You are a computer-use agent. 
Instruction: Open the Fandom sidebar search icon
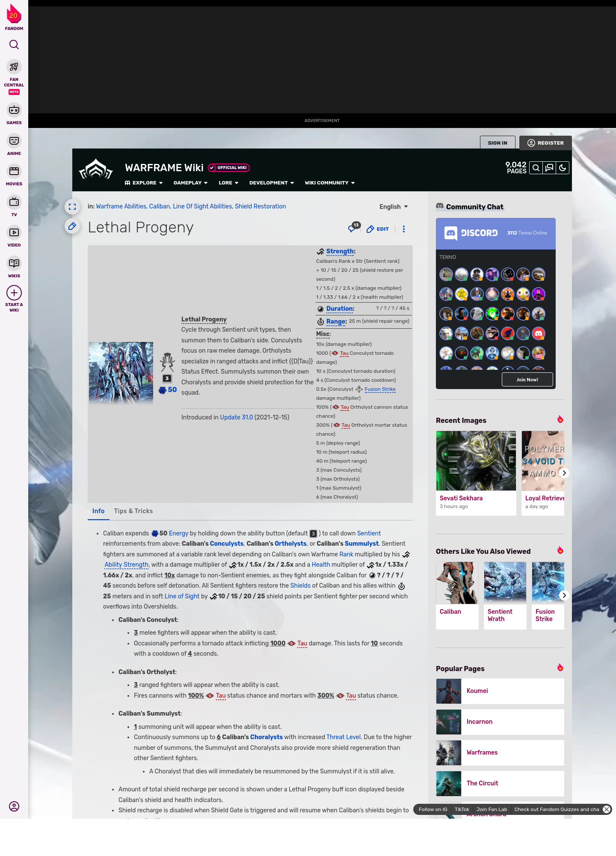[14, 45]
